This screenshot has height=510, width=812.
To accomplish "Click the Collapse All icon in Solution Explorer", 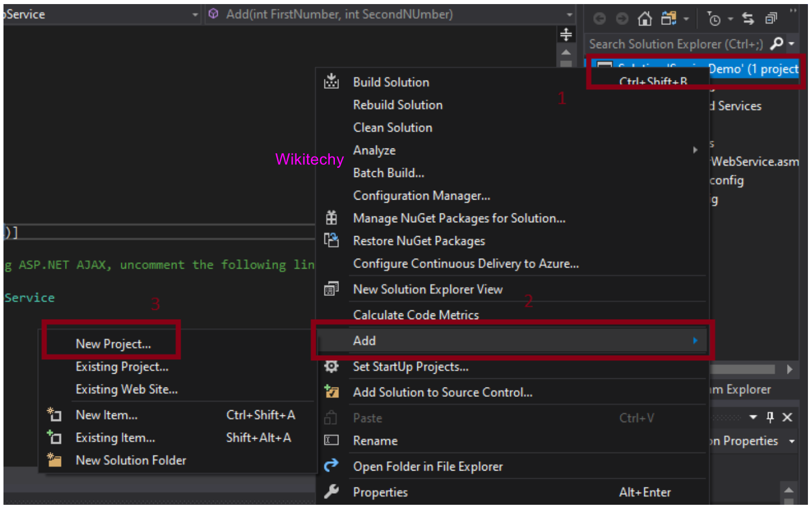I will point(771,19).
